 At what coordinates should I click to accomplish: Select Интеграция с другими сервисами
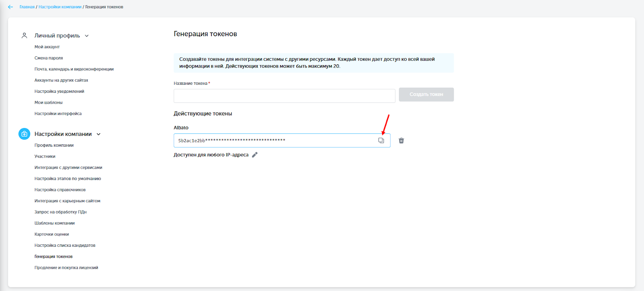pos(68,168)
